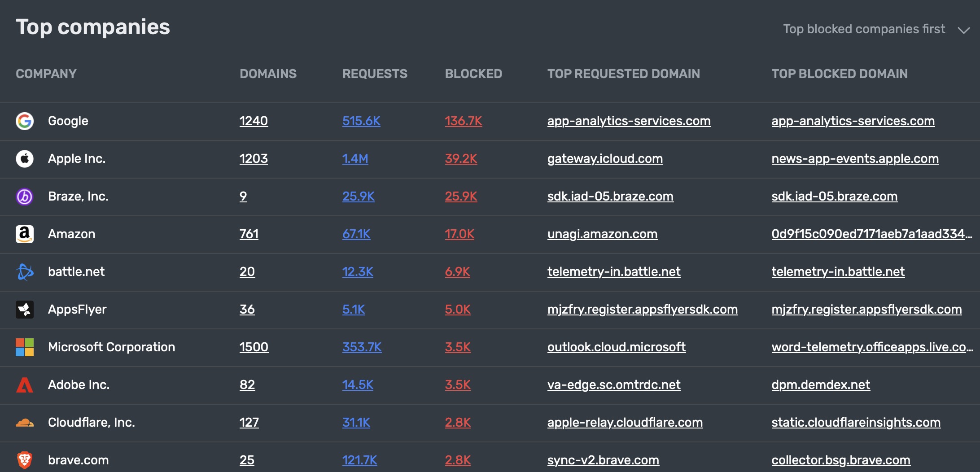Open AppsFlyer's 36 domains link

point(247,310)
